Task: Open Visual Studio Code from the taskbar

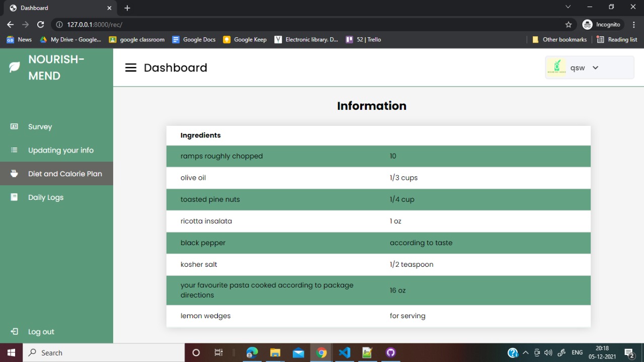Action: tap(345, 352)
